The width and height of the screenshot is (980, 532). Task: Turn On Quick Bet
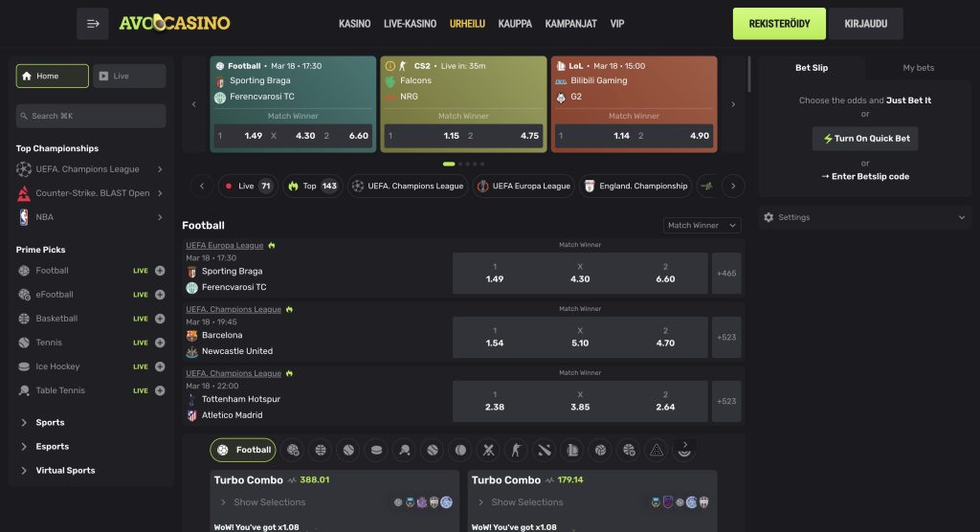point(865,139)
